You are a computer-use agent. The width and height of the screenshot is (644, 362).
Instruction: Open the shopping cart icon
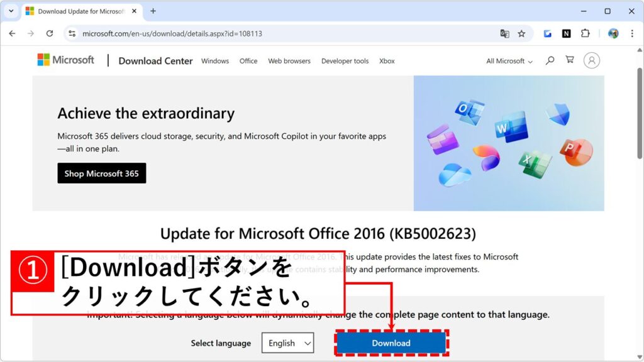[x=570, y=60]
